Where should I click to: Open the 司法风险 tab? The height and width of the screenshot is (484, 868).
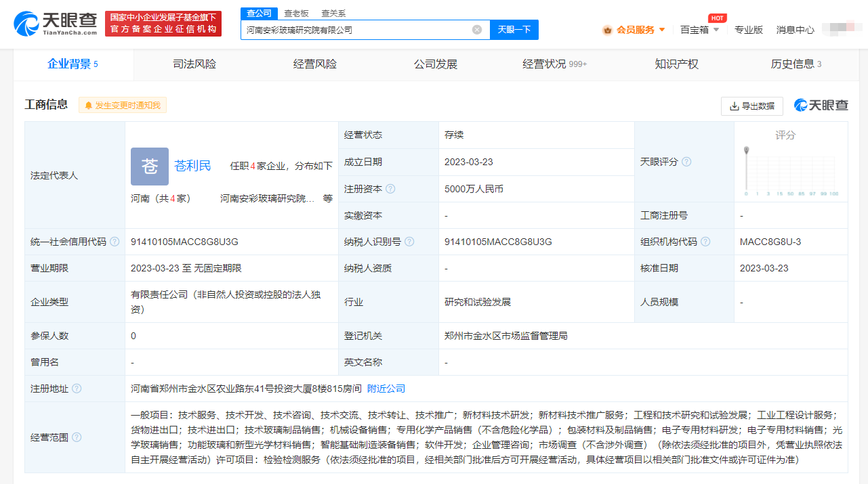click(194, 64)
